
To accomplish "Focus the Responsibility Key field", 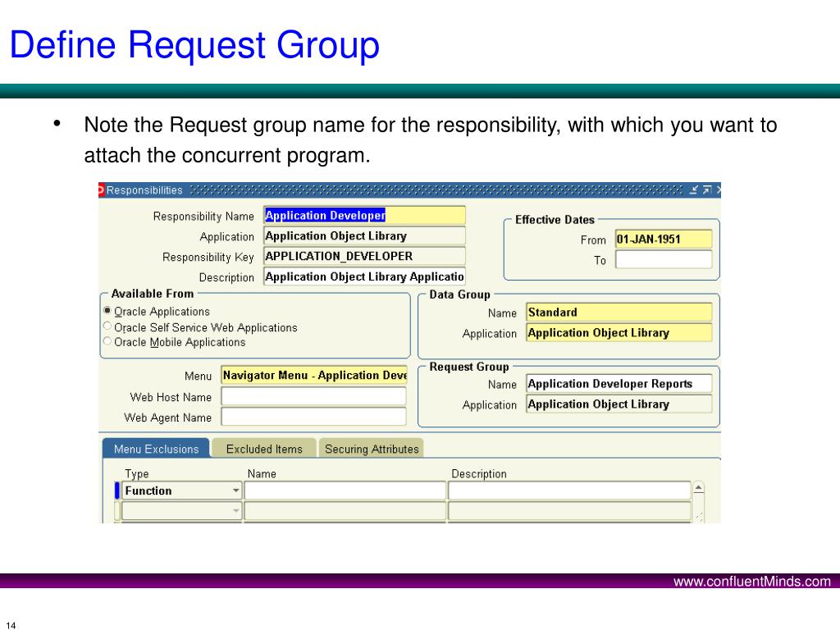I will 364,256.
